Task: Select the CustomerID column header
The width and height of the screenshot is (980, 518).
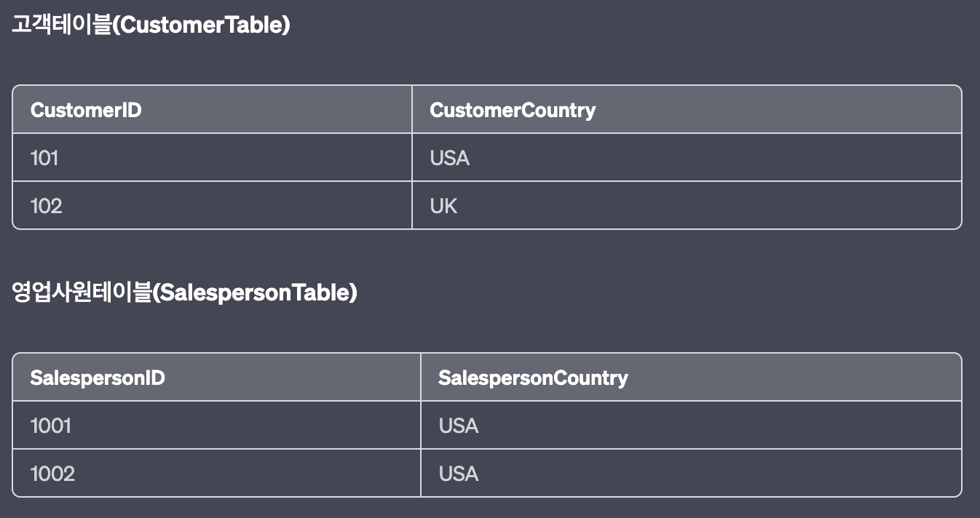Action: point(86,110)
